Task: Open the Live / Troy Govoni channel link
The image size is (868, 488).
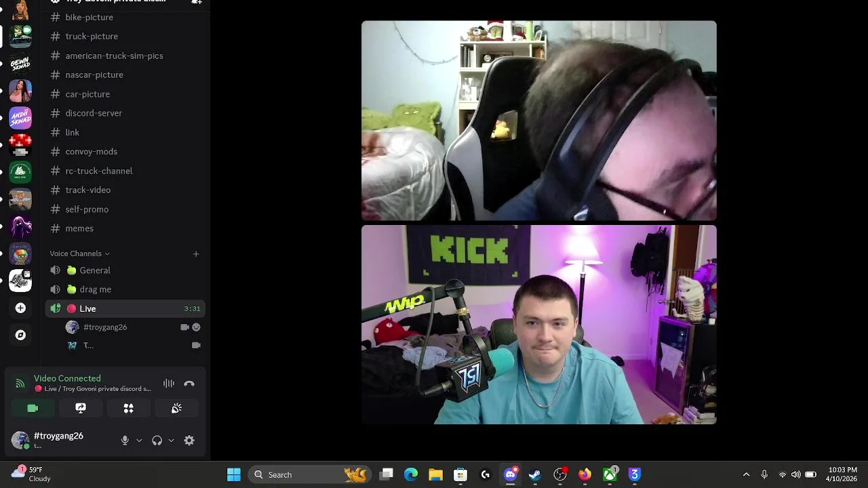Action: tap(93, 389)
